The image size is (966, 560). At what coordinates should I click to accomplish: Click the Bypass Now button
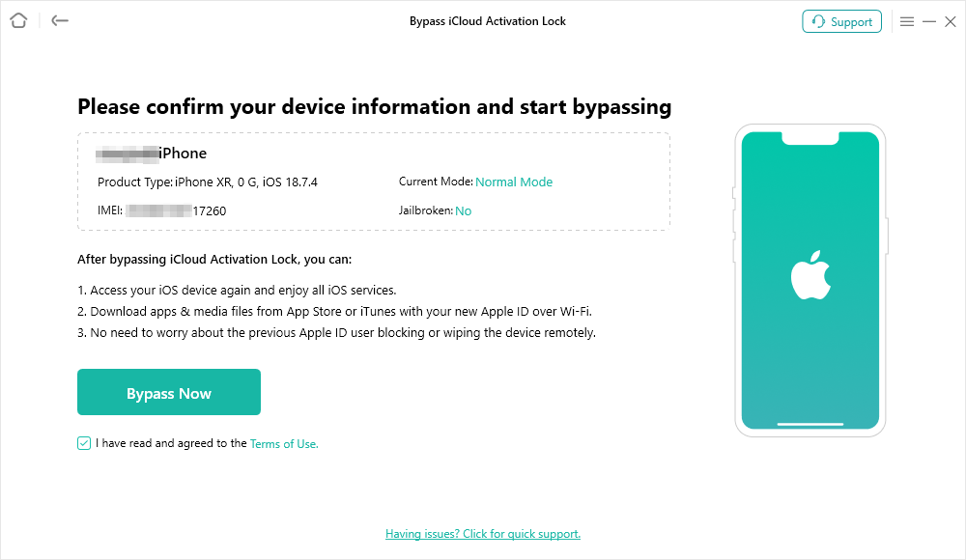pos(169,392)
